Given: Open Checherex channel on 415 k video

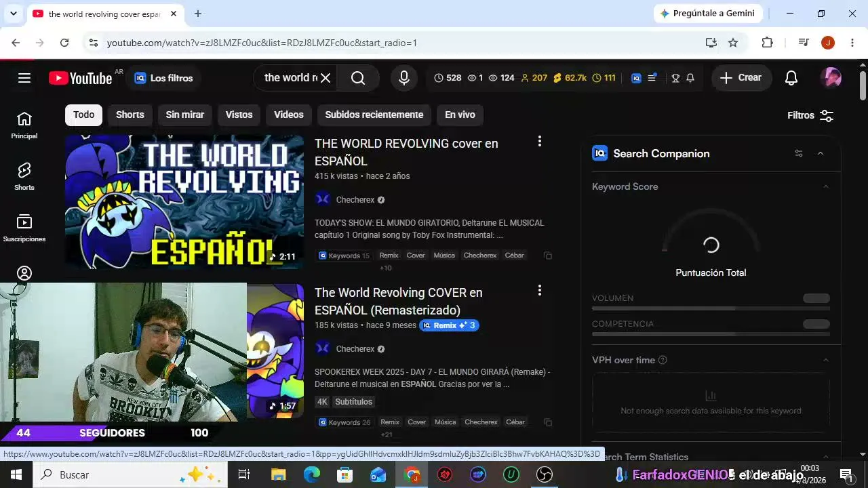Looking at the screenshot, I should coord(355,200).
